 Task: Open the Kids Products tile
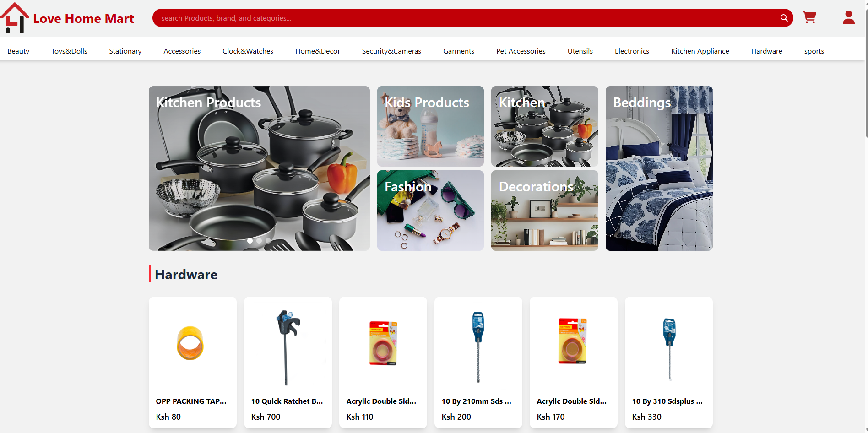430,126
